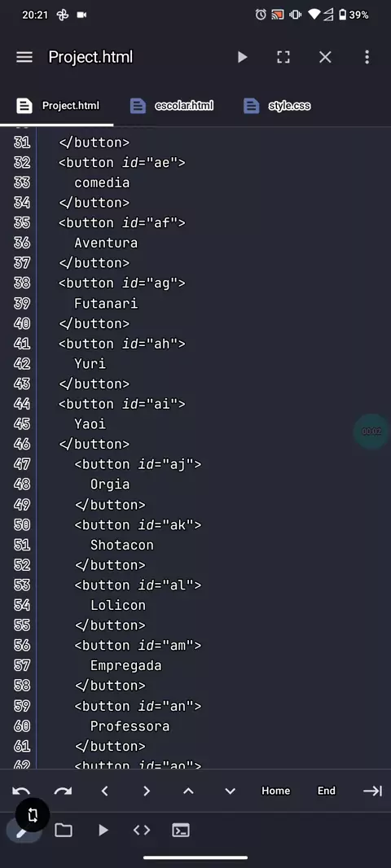Open the hamburger navigation menu
The width and height of the screenshot is (391, 868).
[x=24, y=57]
